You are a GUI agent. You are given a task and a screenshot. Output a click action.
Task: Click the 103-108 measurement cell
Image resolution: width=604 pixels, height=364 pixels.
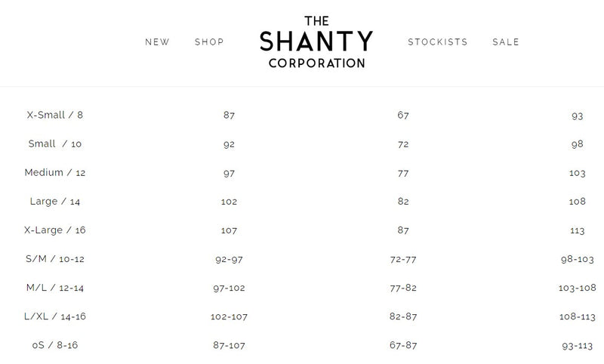coord(578,288)
